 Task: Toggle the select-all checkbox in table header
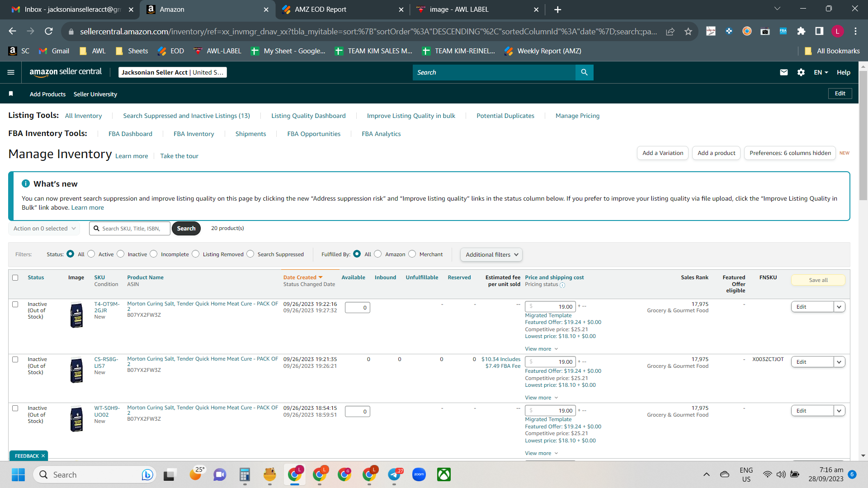tap(15, 278)
